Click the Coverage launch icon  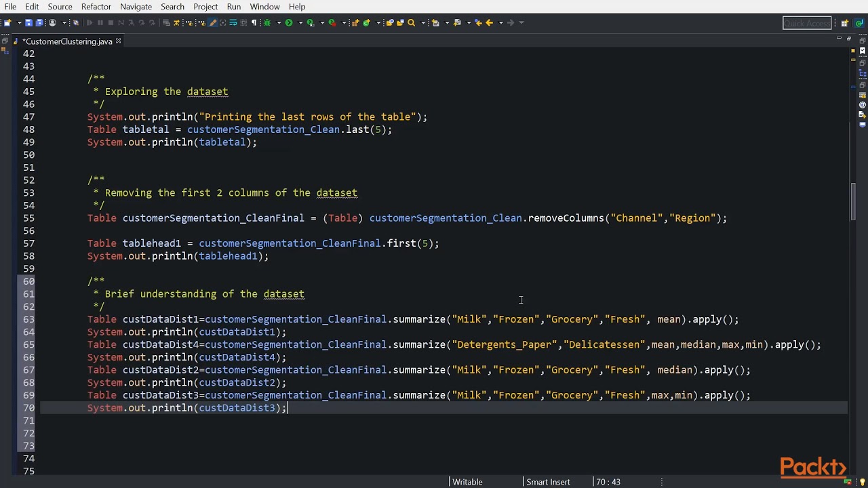pos(311,22)
